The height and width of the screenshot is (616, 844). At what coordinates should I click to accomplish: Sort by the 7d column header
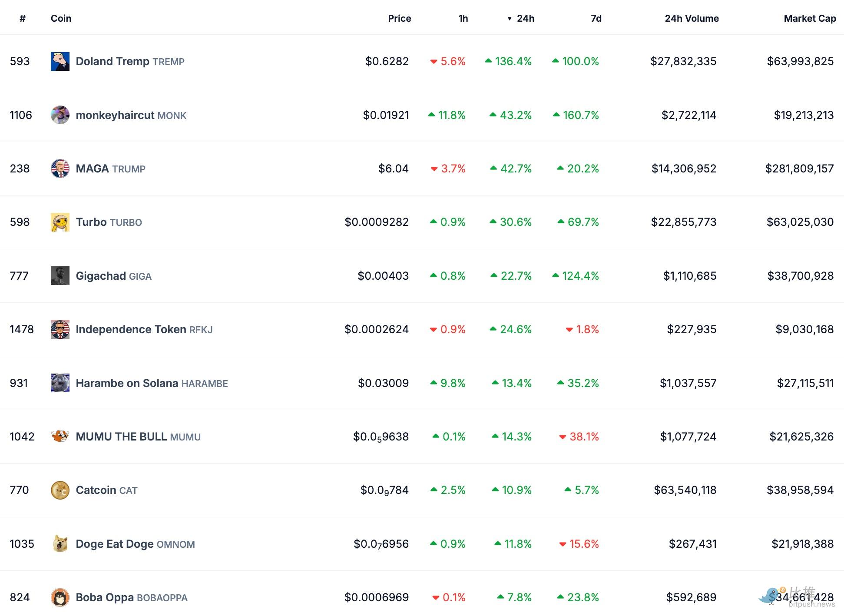tap(596, 18)
